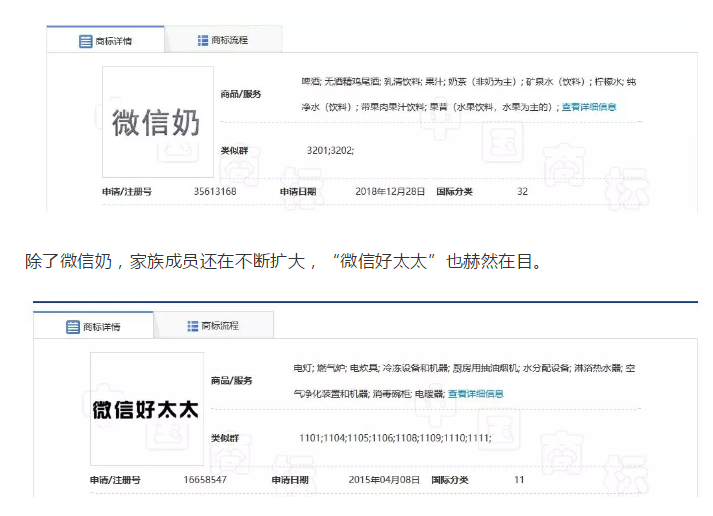Select the date 2018年12月28日

click(x=390, y=191)
